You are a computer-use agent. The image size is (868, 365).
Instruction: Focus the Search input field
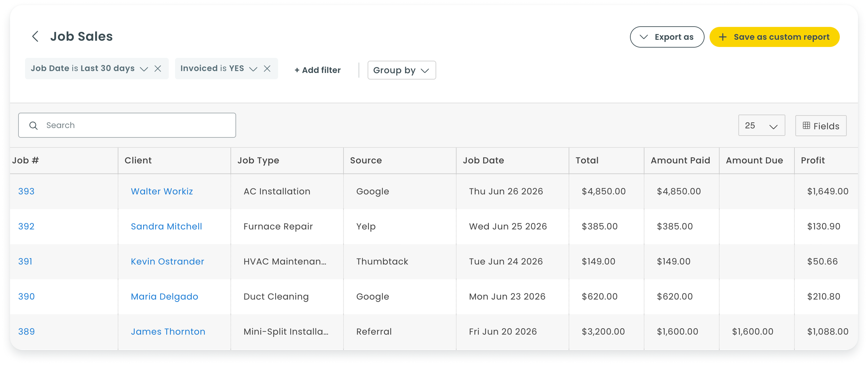click(127, 125)
